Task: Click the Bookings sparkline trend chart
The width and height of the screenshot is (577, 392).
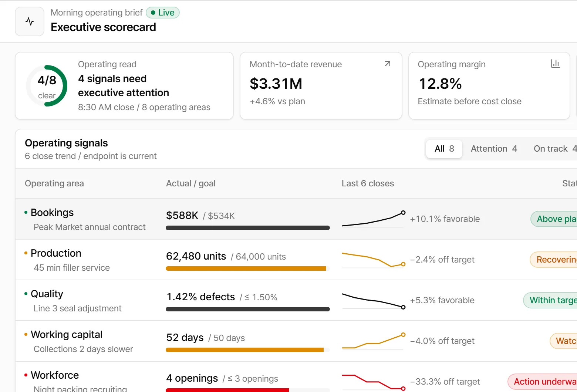Action: [374, 219]
